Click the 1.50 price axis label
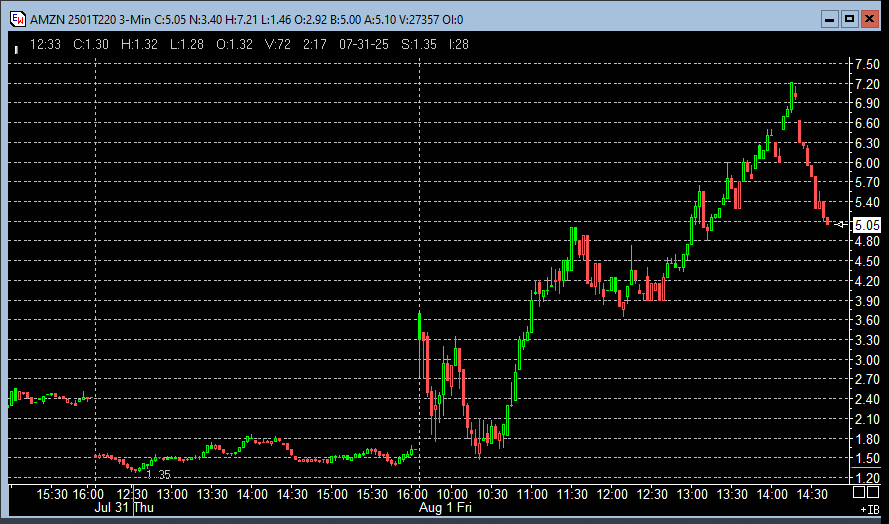The width and height of the screenshot is (889, 524). point(867,458)
